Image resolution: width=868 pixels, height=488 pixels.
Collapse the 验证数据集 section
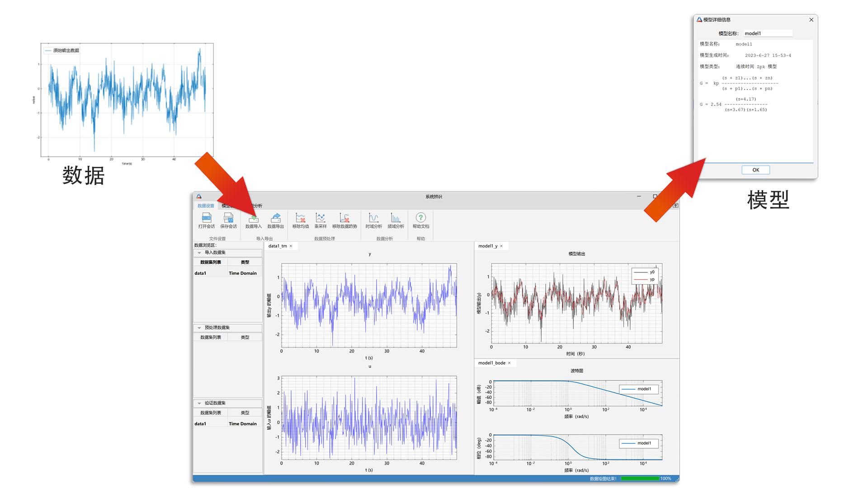click(x=199, y=403)
